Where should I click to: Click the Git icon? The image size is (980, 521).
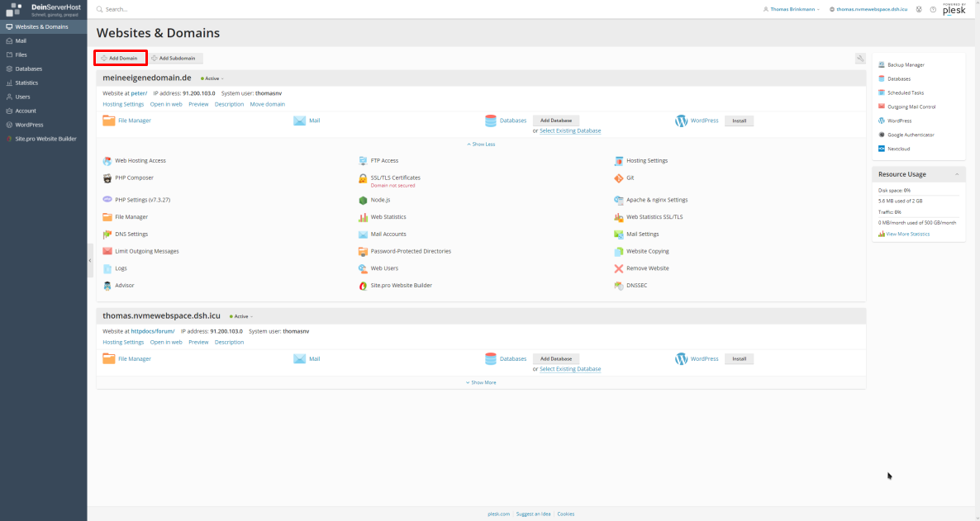pyautogui.click(x=619, y=178)
